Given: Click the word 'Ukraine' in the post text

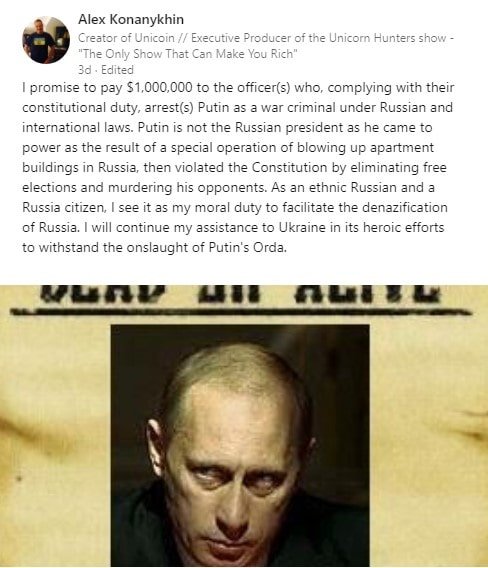Looking at the screenshot, I should 302,227.
